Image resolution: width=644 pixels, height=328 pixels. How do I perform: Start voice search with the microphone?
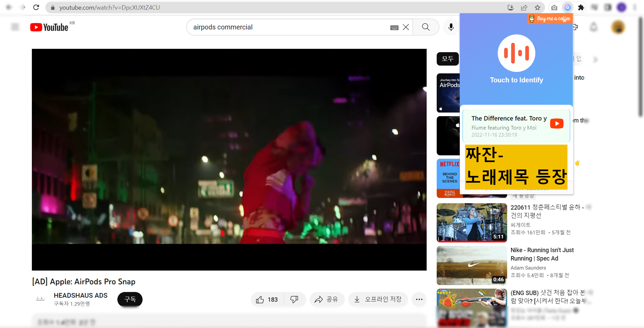(451, 27)
